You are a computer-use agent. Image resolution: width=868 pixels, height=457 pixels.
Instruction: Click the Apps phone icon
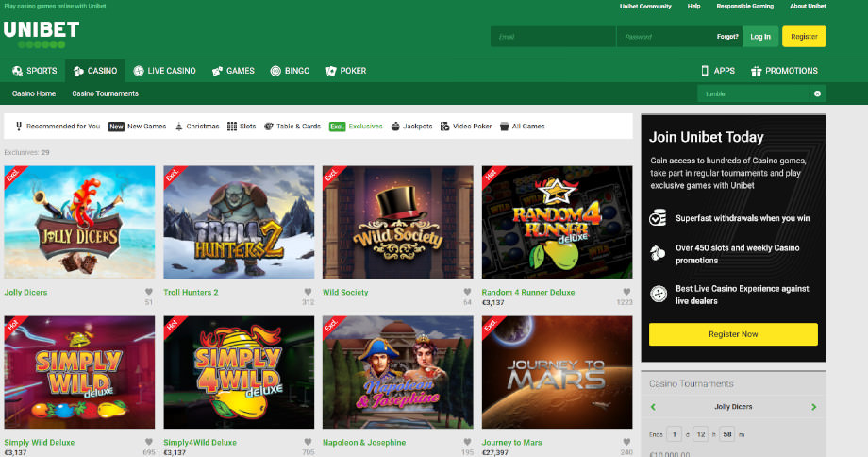click(705, 71)
